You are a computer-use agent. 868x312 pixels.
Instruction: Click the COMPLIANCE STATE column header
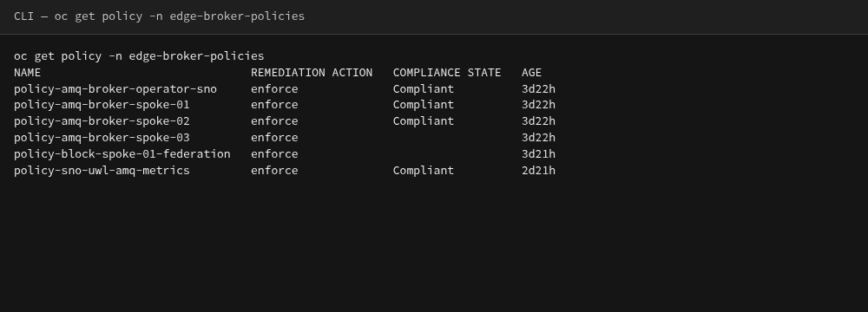tap(447, 73)
